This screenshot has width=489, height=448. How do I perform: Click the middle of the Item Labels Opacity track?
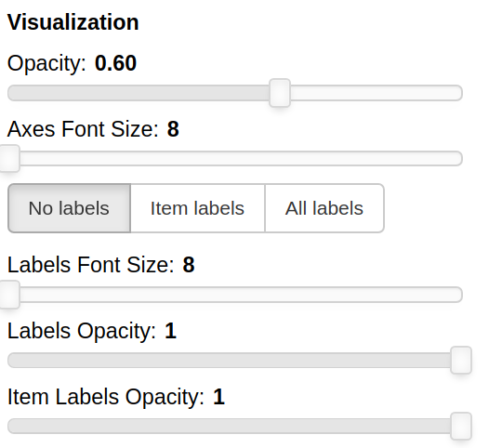tap(235, 427)
